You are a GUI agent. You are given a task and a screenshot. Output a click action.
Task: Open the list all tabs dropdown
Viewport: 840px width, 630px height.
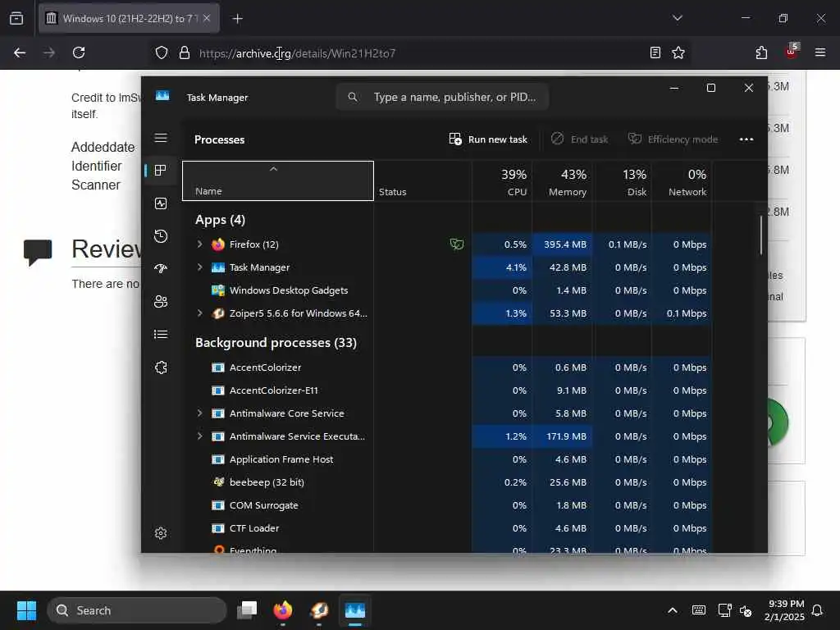coord(677,18)
